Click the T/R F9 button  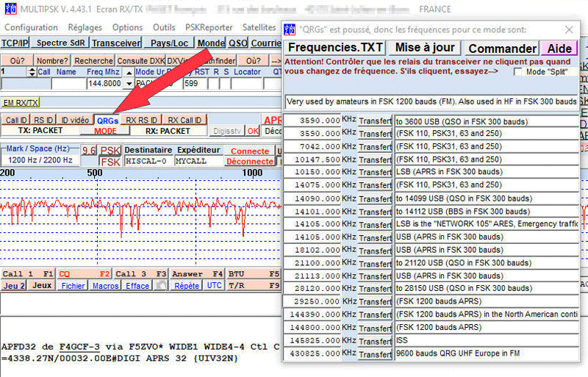(x=254, y=285)
